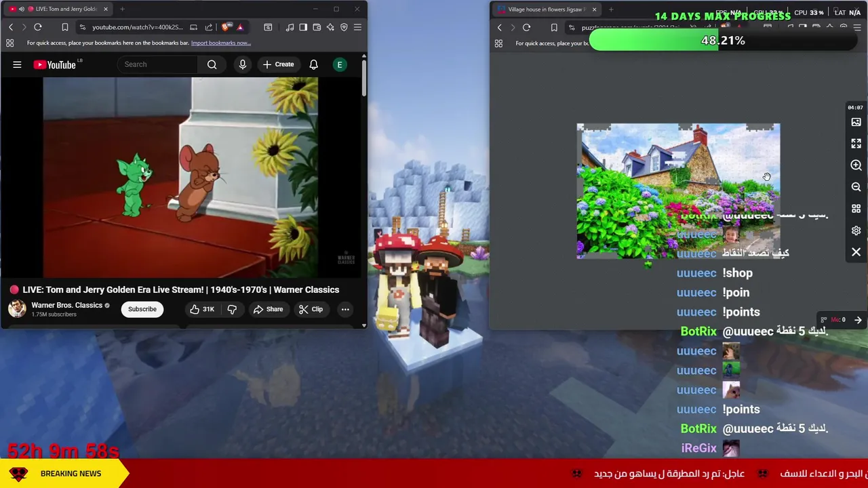Click the Import bookmarks now link
Image resolution: width=868 pixels, height=488 pixels.
tap(221, 43)
